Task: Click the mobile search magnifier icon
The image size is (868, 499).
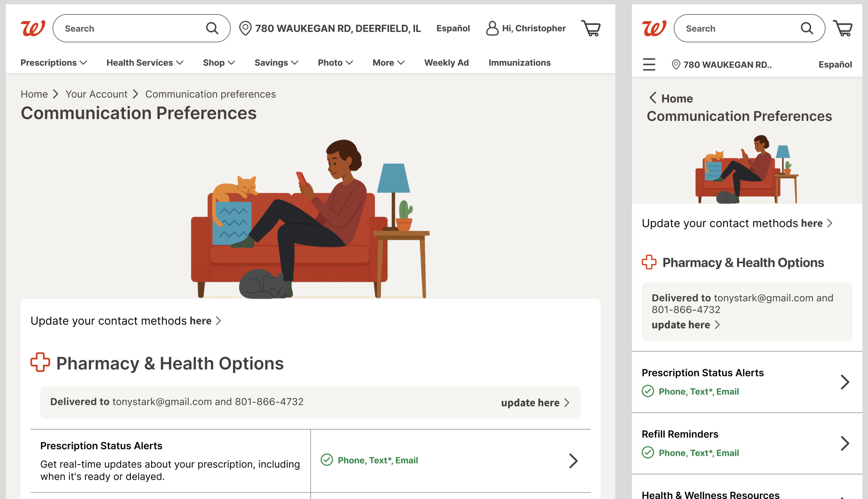Action: pyautogui.click(x=807, y=28)
